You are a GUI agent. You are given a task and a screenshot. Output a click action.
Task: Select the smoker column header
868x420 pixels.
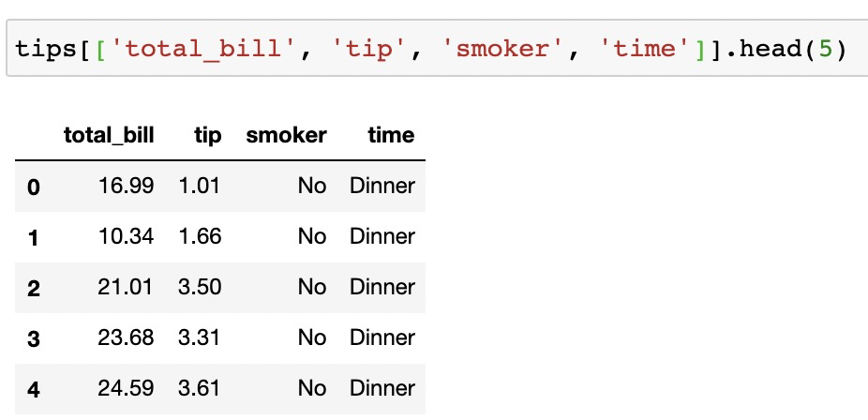coord(286,135)
